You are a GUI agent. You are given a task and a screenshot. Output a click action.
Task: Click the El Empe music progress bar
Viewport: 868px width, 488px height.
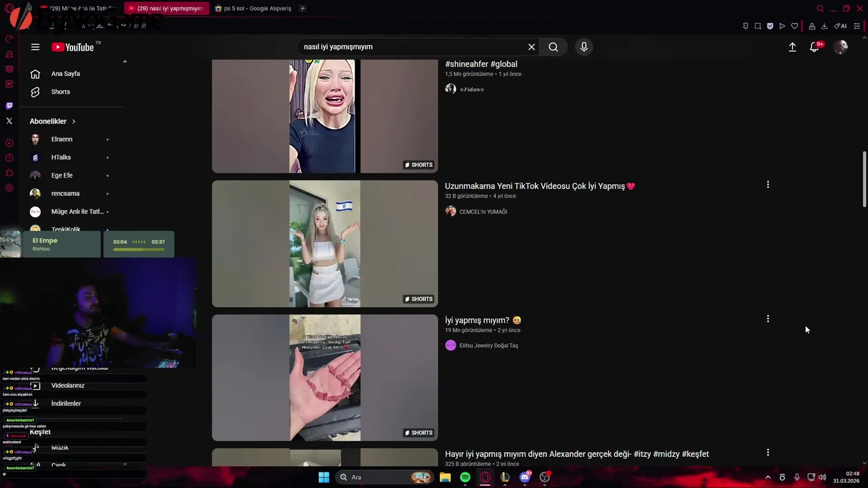pos(138,249)
